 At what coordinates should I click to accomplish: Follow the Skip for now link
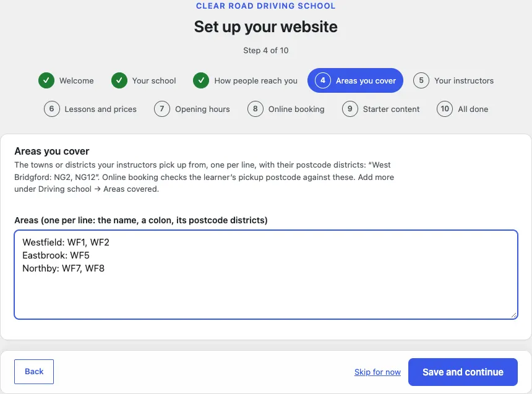(x=377, y=372)
